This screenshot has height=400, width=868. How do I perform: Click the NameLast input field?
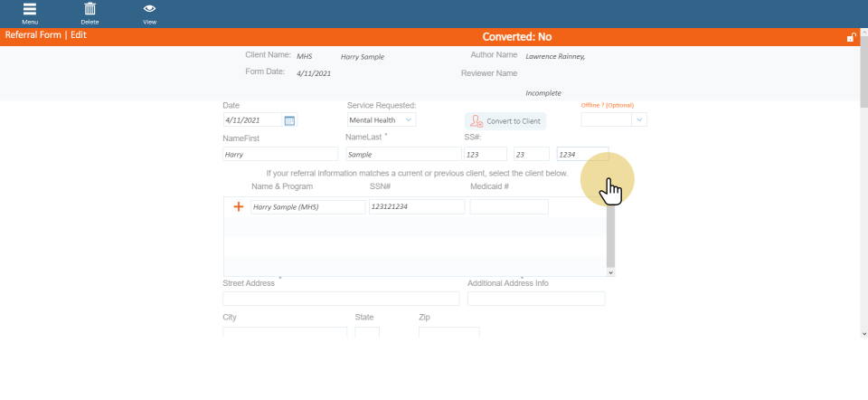402,155
